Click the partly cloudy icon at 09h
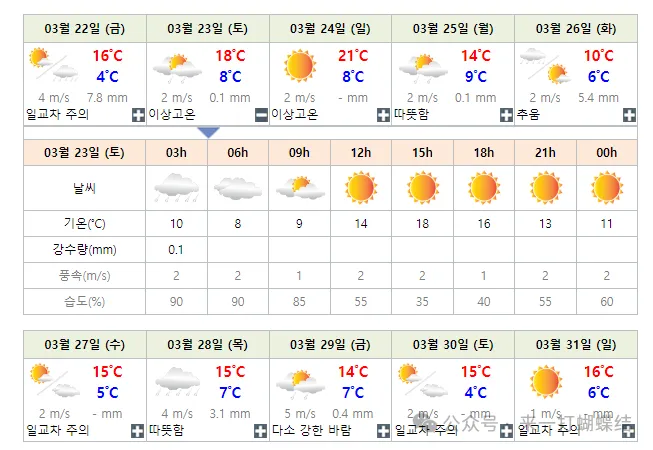This screenshot has width=653, height=450. [299, 187]
